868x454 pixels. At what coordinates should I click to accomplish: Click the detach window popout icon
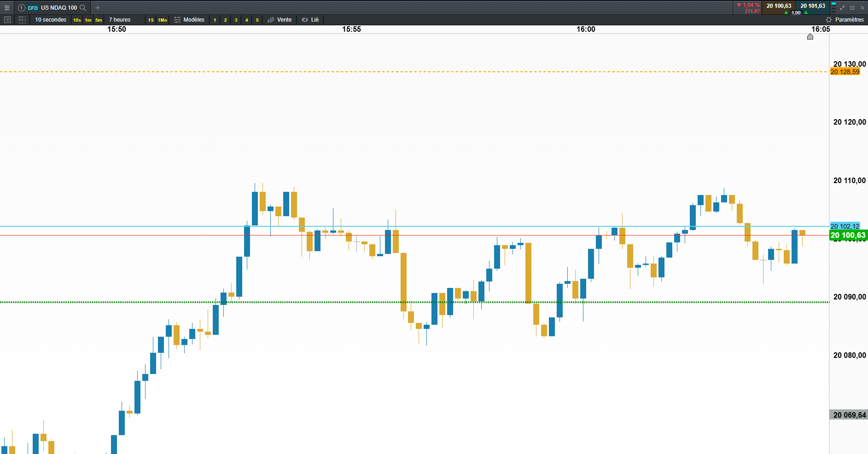(852, 8)
